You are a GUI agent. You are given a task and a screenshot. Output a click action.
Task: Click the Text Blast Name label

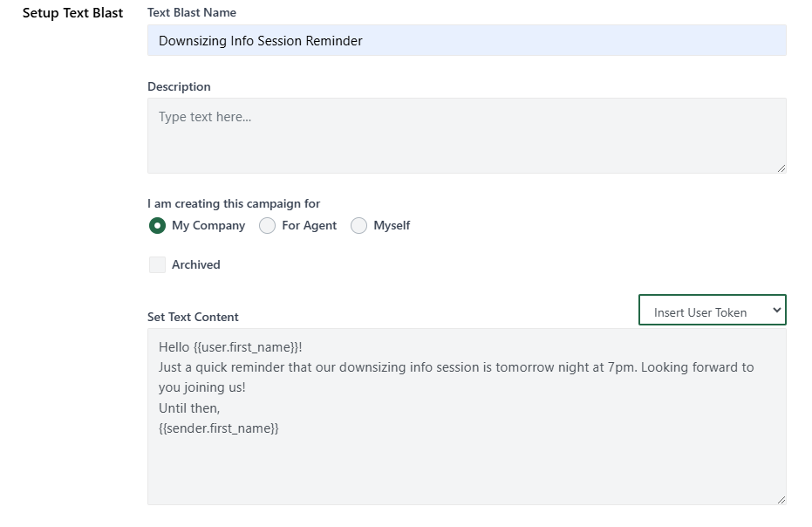click(x=191, y=12)
